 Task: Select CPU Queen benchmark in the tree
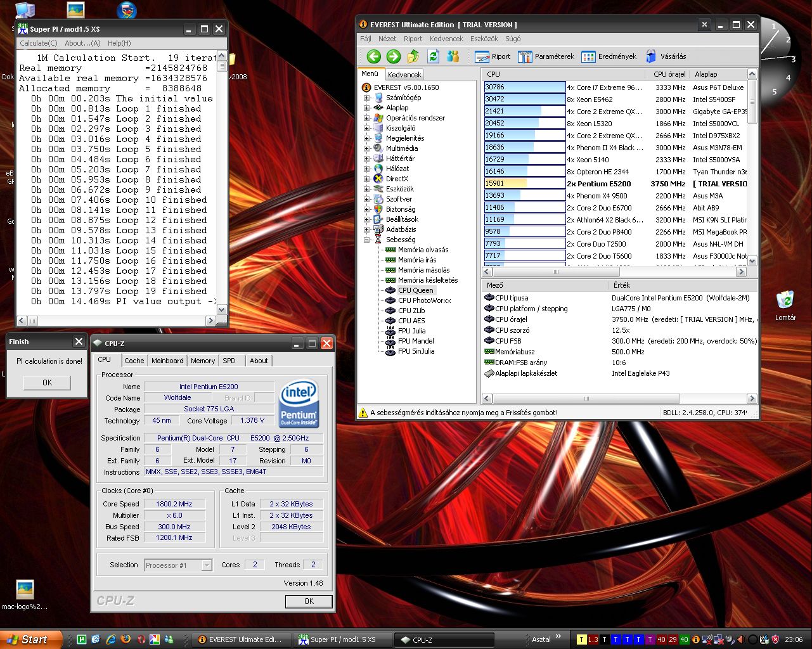click(409, 290)
